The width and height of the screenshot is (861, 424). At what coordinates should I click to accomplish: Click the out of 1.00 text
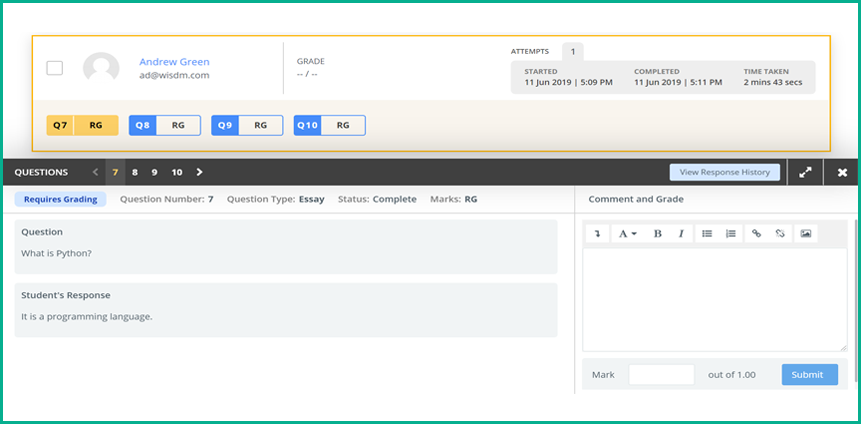(732, 375)
